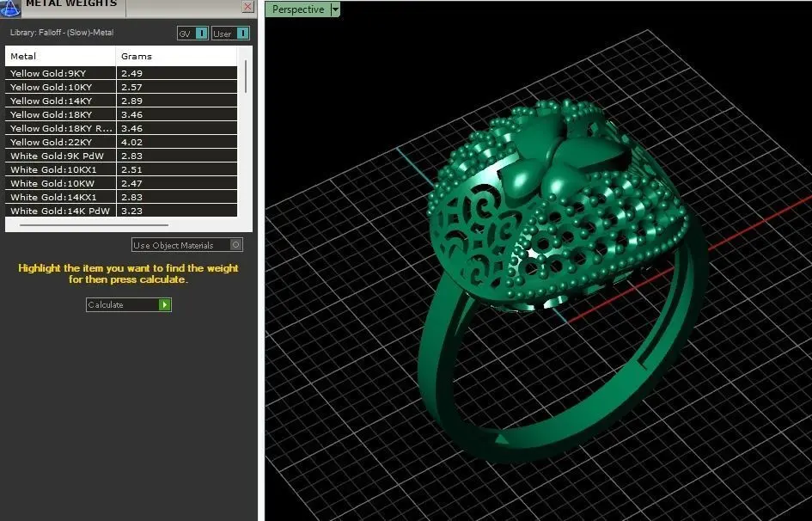Sort by Grams column header

(x=177, y=56)
